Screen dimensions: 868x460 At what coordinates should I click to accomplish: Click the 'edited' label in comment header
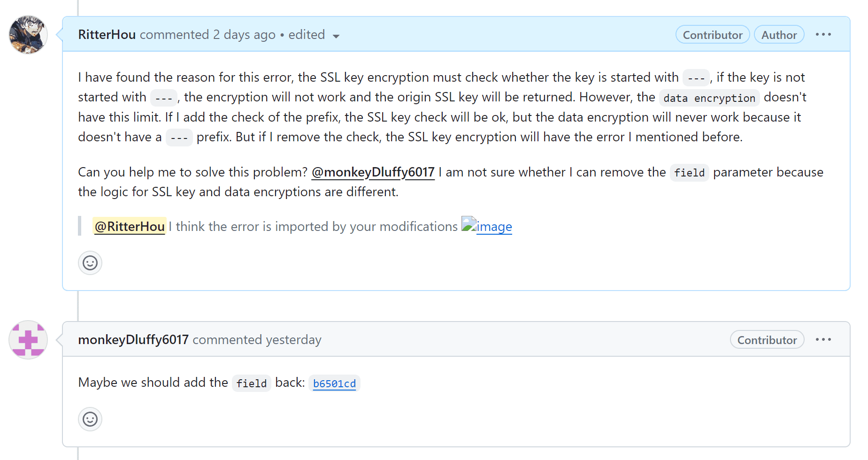click(x=307, y=35)
